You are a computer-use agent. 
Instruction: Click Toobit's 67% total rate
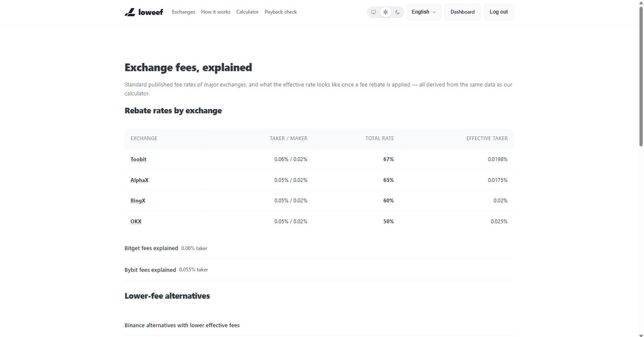pyautogui.click(x=389, y=159)
